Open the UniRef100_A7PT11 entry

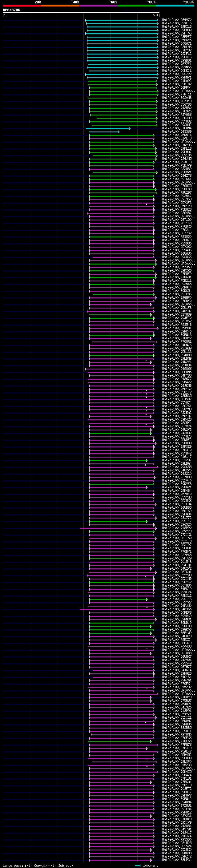tap(177, 94)
